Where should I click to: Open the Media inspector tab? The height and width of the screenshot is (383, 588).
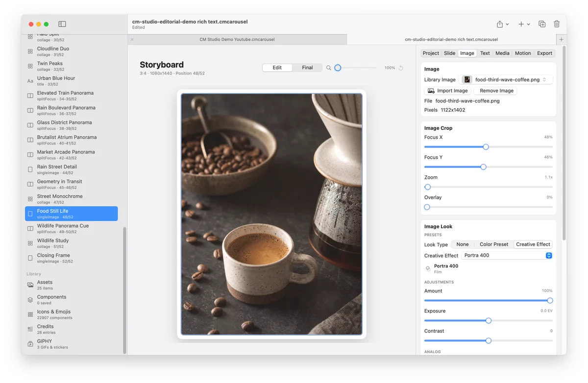point(502,53)
